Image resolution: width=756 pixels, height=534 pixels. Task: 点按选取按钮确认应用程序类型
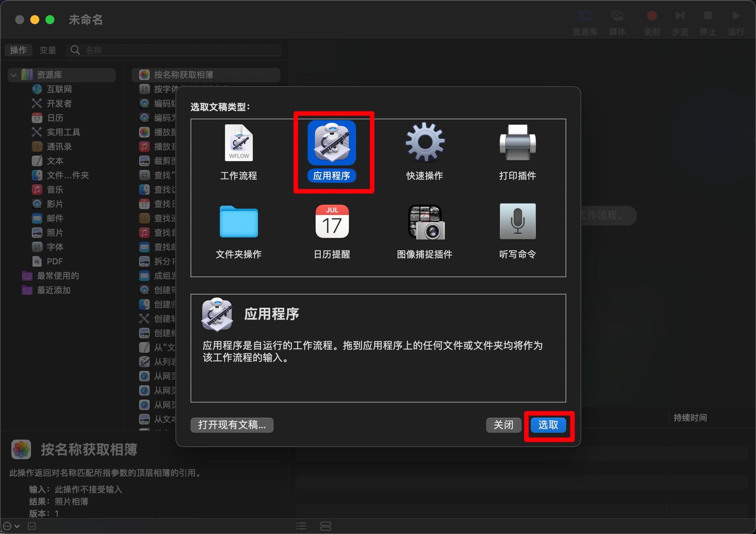tap(548, 425)
